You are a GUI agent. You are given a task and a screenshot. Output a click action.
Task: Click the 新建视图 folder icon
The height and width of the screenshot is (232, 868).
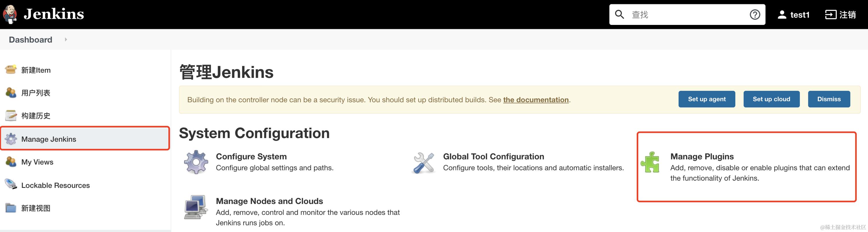pos(11,208)
